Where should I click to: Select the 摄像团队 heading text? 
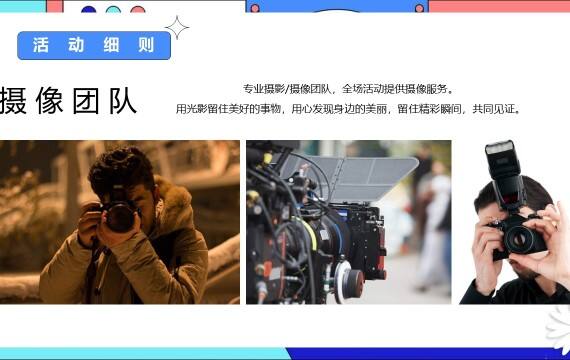68,101
